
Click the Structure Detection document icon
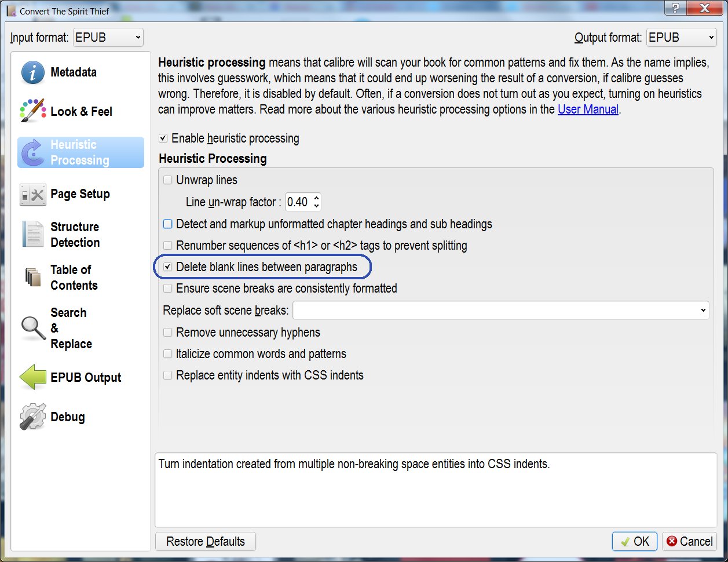click(33, 235)
